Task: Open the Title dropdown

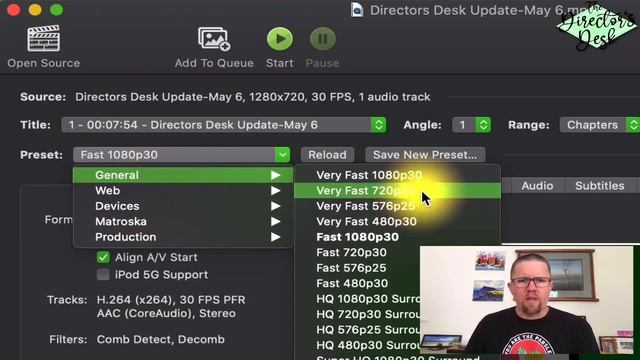Action: pyautogui.click(x=224, y=125)
